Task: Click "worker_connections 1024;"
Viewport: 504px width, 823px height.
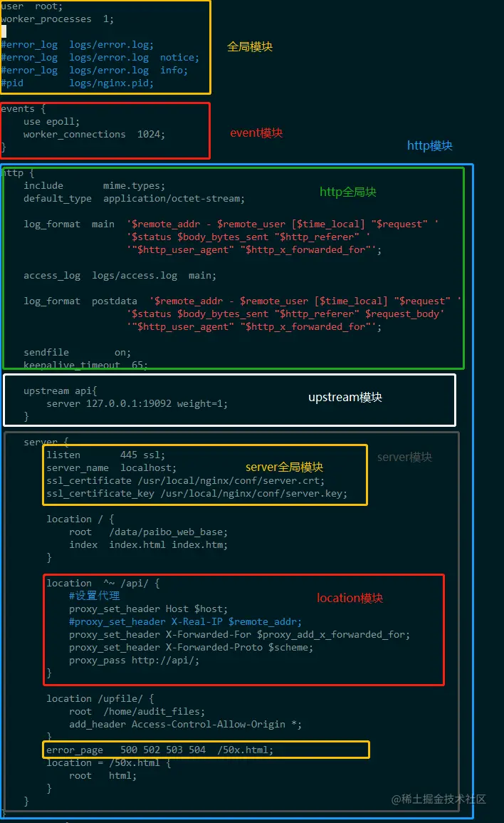Action: coord(94,135)
